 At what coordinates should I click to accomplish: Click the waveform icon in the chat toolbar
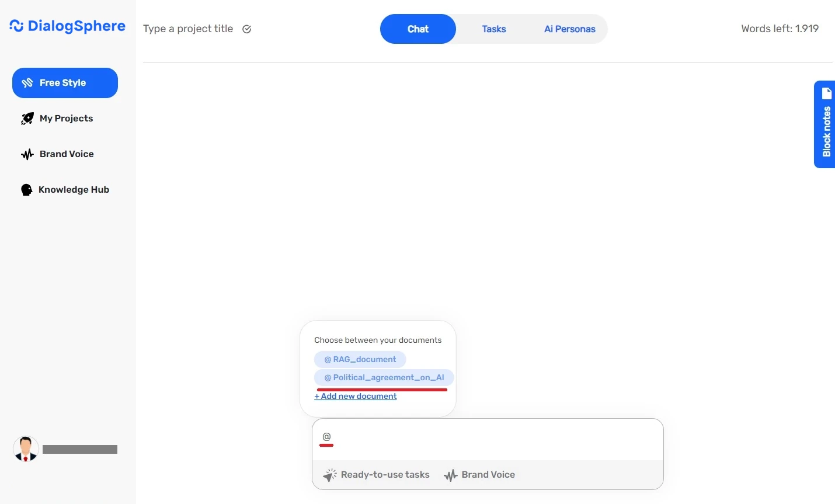click(450, 475)
